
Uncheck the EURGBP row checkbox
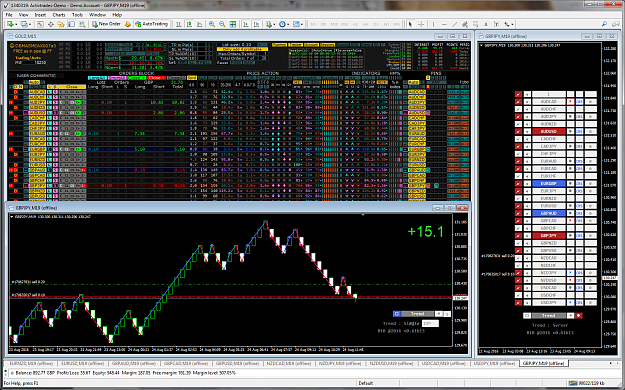point(518,183)
